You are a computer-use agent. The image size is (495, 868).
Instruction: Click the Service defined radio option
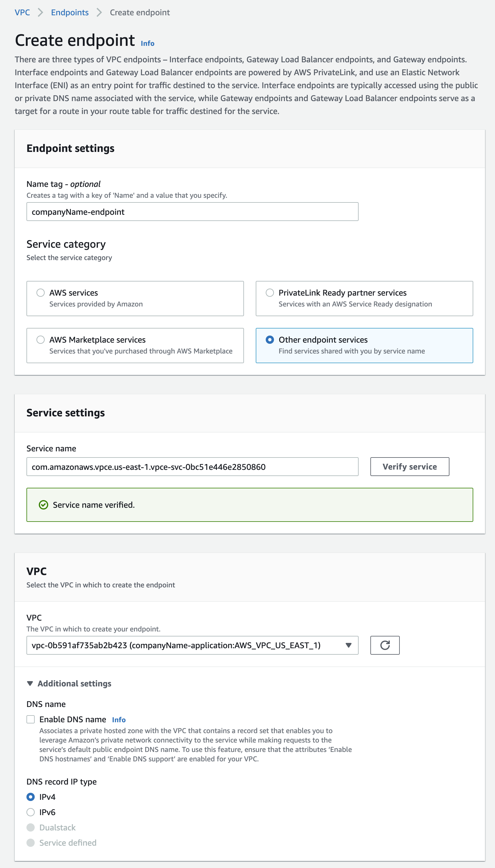coord(31,842)
